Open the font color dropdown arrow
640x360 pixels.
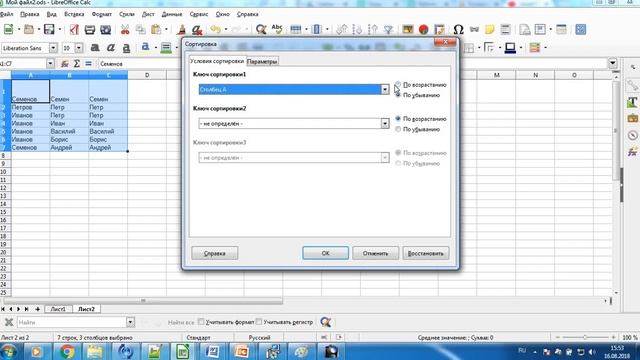coord(156,48)
